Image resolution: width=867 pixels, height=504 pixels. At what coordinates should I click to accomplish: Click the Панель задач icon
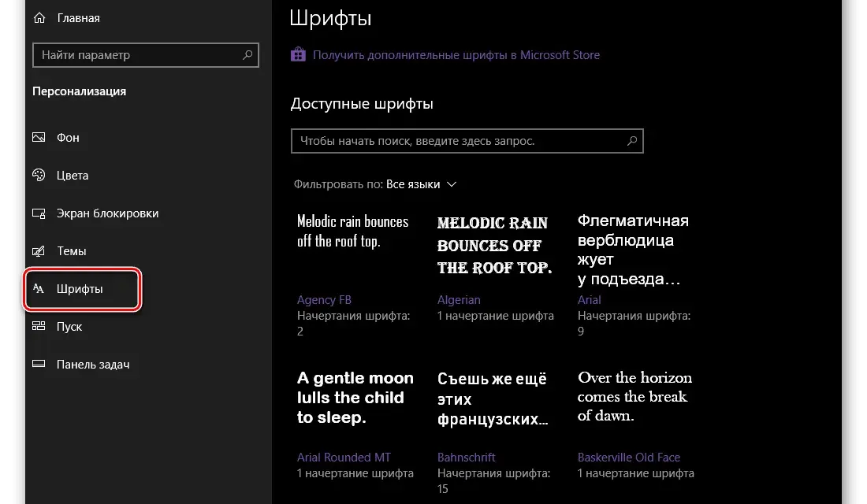pyautogui.click(x=39, y=364)
